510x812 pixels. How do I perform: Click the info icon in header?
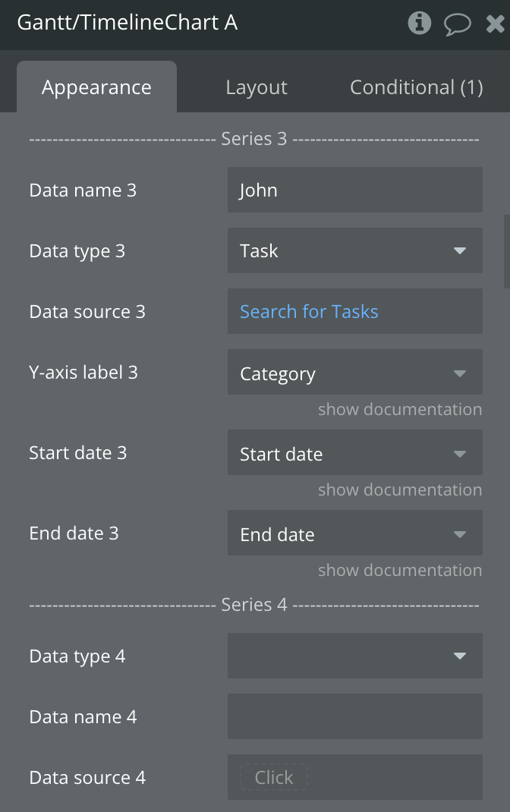419,24
